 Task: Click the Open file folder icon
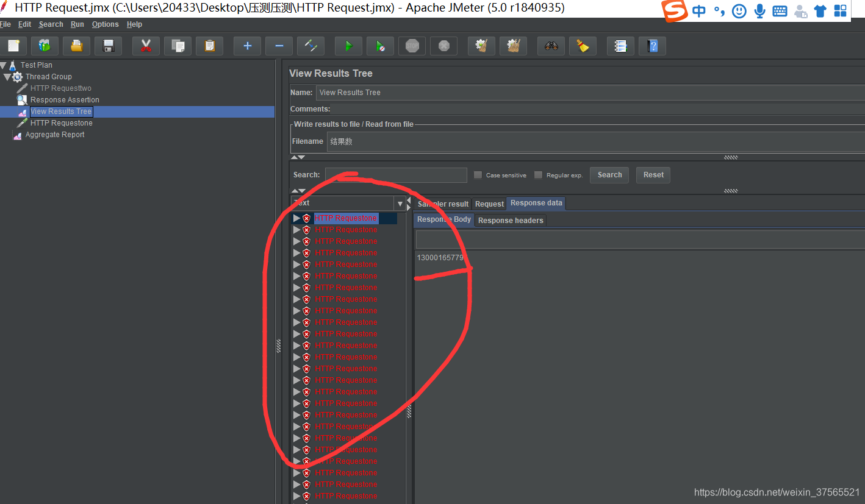pos(76,46)
